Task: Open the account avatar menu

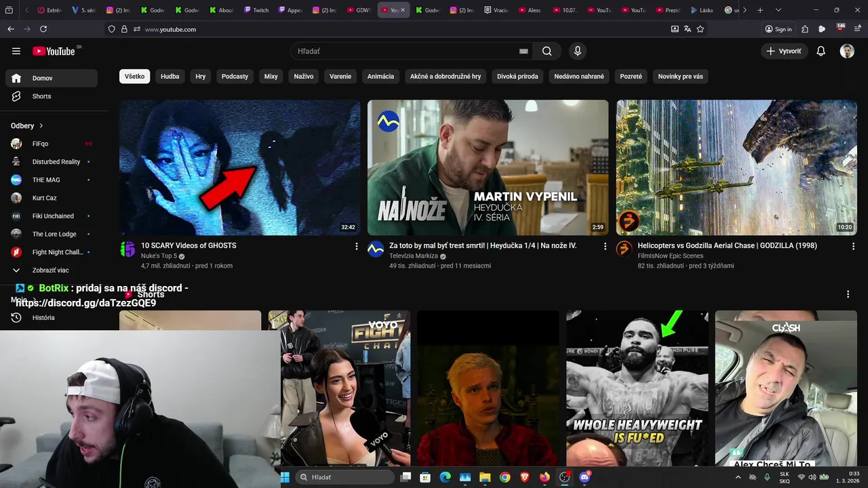Action: [847, 51]
